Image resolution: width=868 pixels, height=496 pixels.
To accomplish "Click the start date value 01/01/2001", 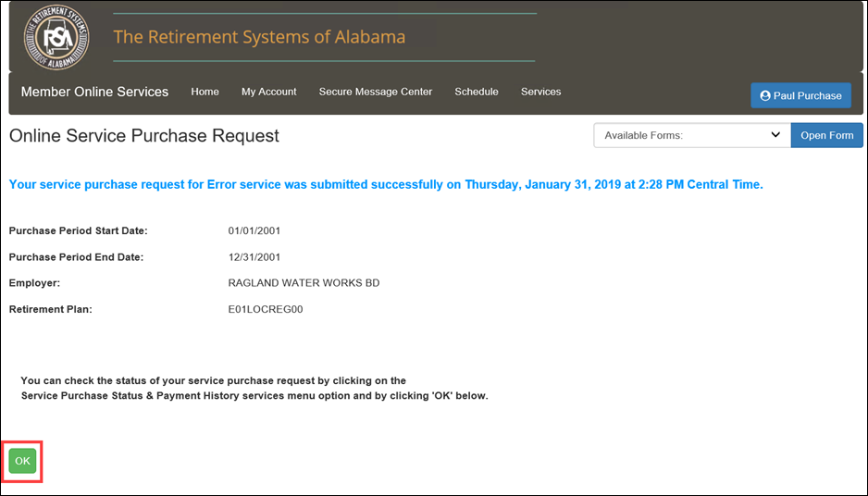I will tap(254, 230).
